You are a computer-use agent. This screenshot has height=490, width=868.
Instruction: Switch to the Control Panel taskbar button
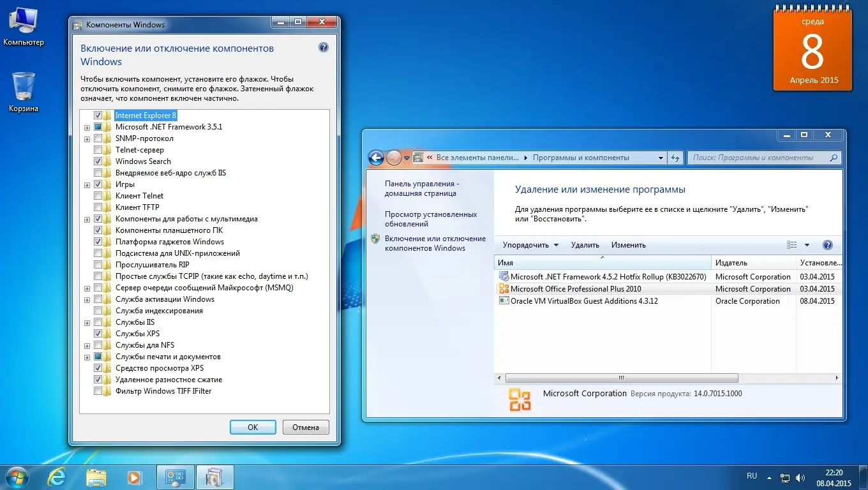pyautogui.click(x=175, y=477)
